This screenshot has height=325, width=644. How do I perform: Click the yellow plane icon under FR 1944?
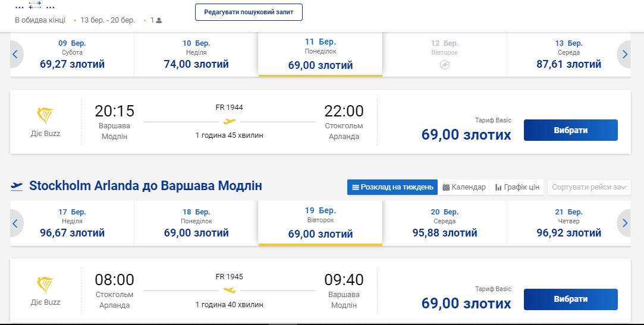[x=230, y=122]
